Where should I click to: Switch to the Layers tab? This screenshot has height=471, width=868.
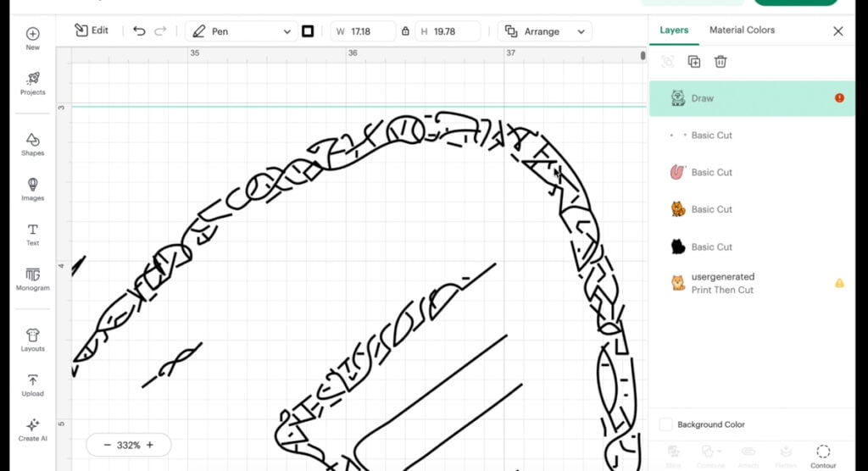674,30
